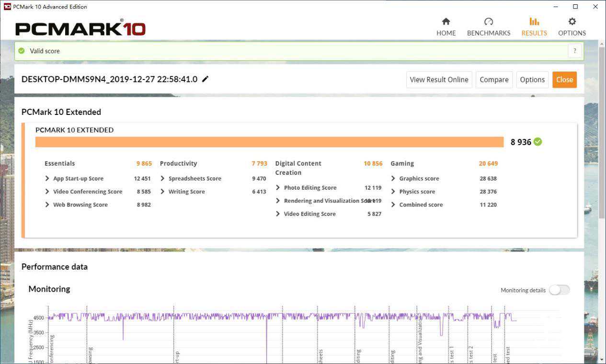Close the result with orange Close button
This screenshot has height=364, width=606.
[x=564, y=80]
